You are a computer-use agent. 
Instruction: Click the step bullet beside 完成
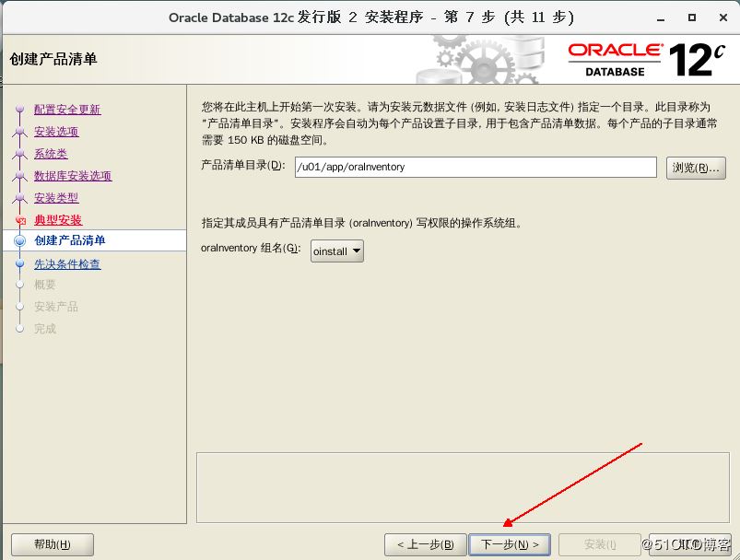[20, 329]
